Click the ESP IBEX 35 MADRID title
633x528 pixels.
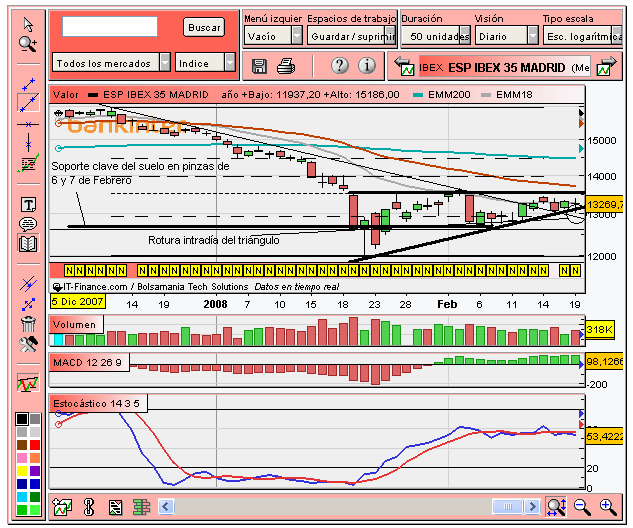(x=507, y=67)
